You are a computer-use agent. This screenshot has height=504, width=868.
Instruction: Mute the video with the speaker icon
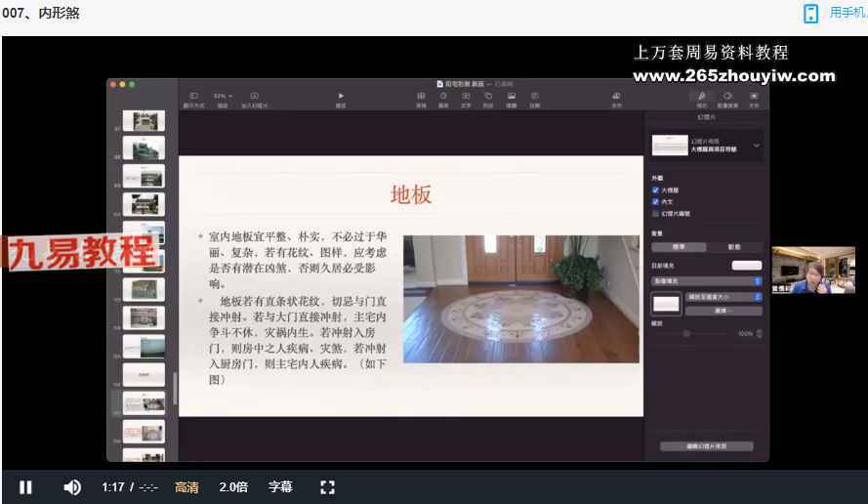pos(72,487)
